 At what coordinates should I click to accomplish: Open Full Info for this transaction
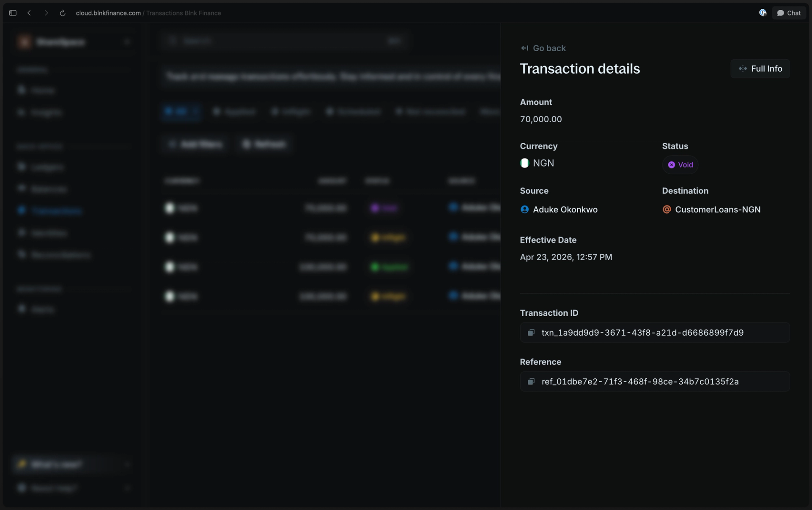click(x=760, y=69)
